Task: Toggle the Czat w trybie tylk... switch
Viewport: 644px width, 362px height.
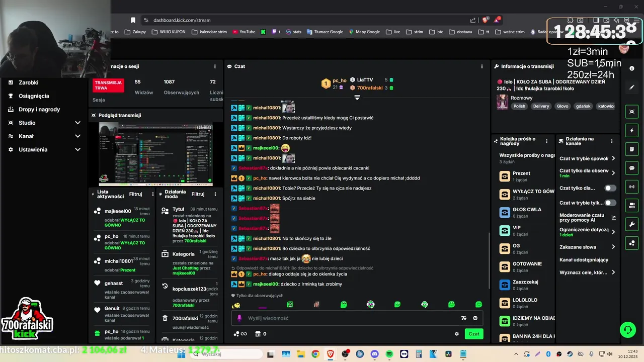Action: pos(610,203)
